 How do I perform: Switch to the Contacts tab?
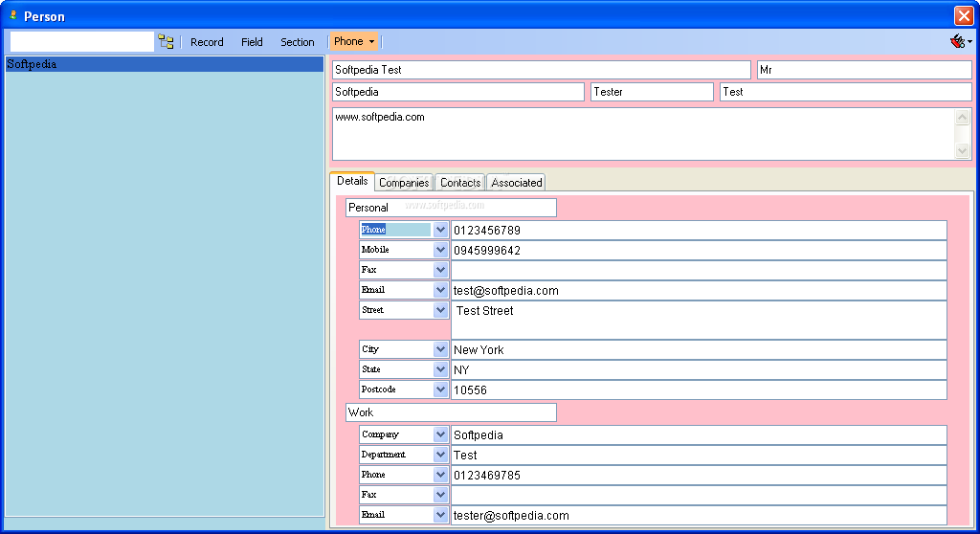(x=460, y=183)
